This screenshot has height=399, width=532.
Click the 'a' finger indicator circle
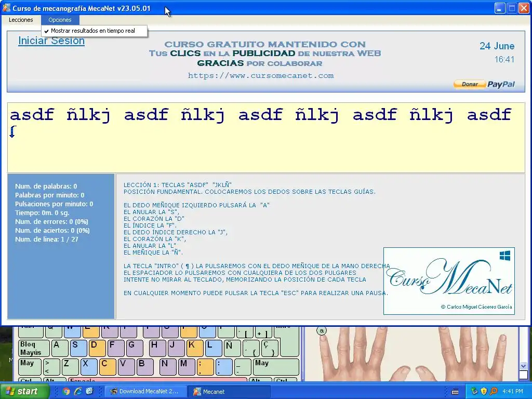click(322, 330)
